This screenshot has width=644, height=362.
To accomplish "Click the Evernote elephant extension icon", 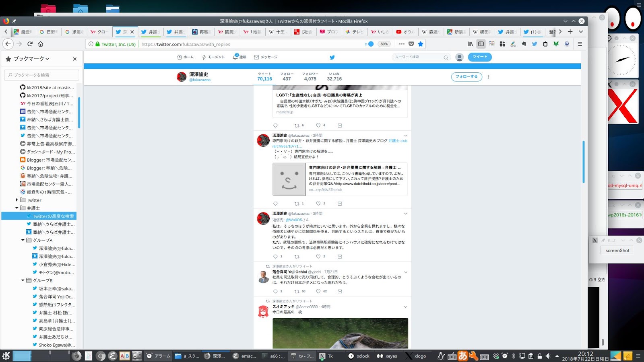I will (x=524, y=44).
